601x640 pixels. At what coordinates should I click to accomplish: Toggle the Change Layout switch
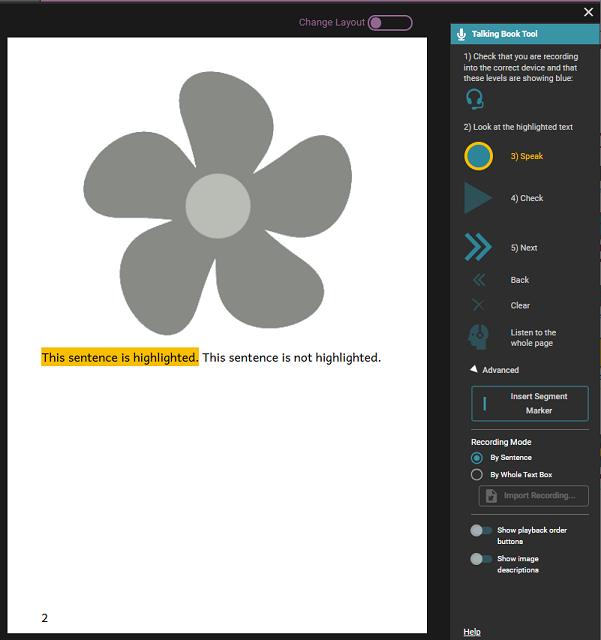coord(389,23)
